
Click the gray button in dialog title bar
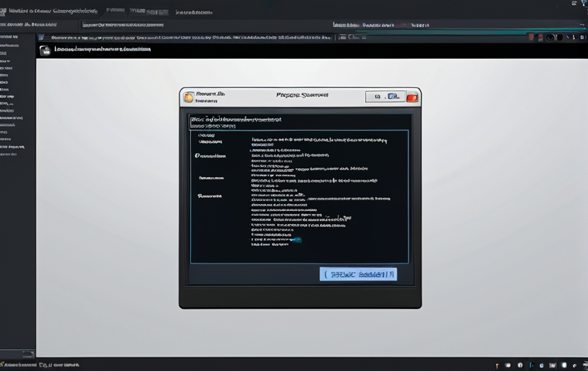385,97
